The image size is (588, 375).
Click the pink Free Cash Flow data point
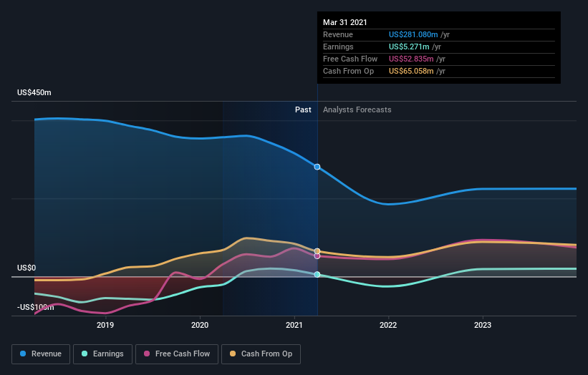coord(317,256)
